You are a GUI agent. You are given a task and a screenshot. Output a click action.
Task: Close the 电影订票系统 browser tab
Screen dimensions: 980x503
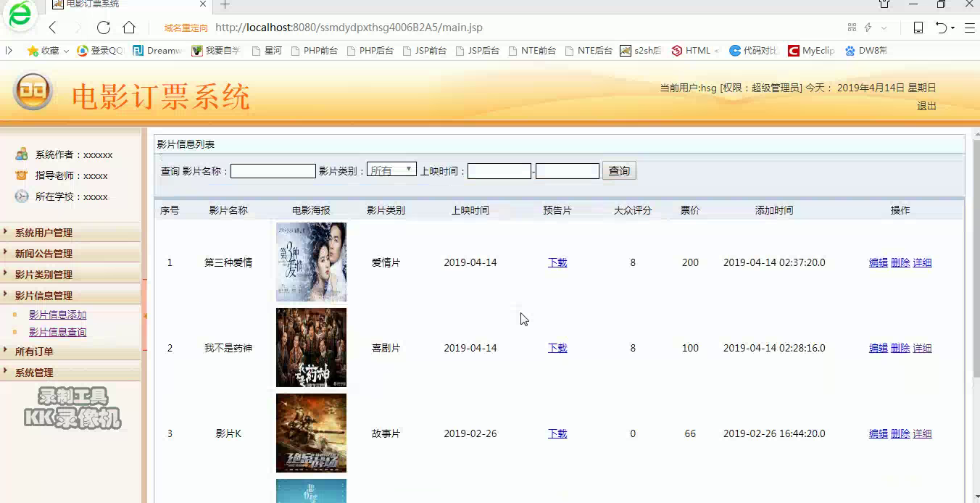pos(204,4)
